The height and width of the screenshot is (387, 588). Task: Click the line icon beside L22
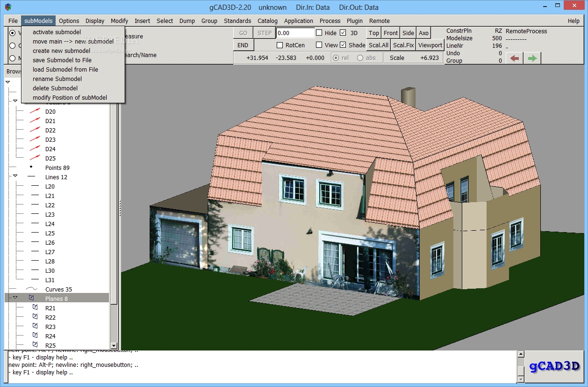35,205
